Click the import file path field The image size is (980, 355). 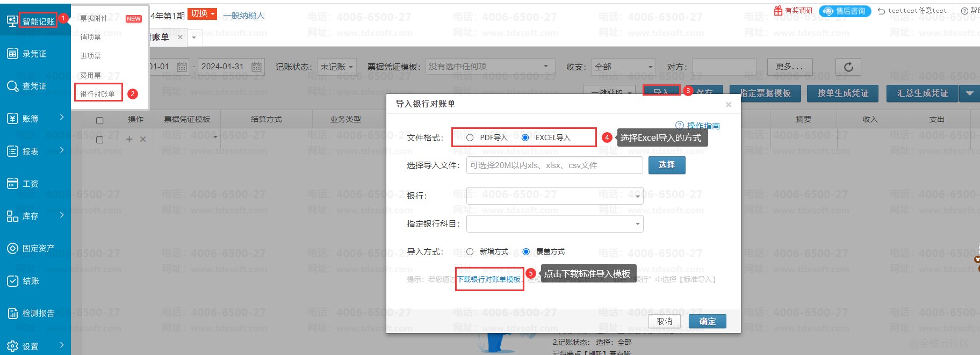point(554,165)
